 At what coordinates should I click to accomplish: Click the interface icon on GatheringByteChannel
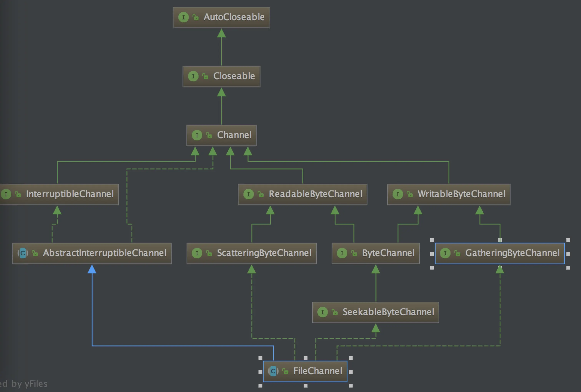tap(445, 253)
